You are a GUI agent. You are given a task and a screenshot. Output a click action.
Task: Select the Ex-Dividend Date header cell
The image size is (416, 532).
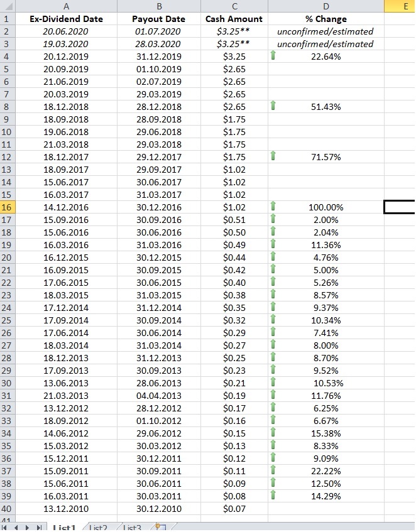[66, 19]
